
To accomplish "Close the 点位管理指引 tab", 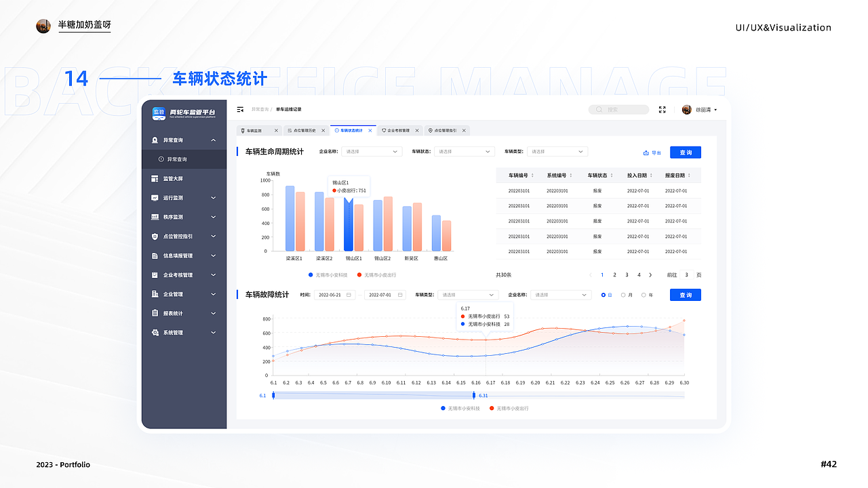I will click(x=464, y=130).
